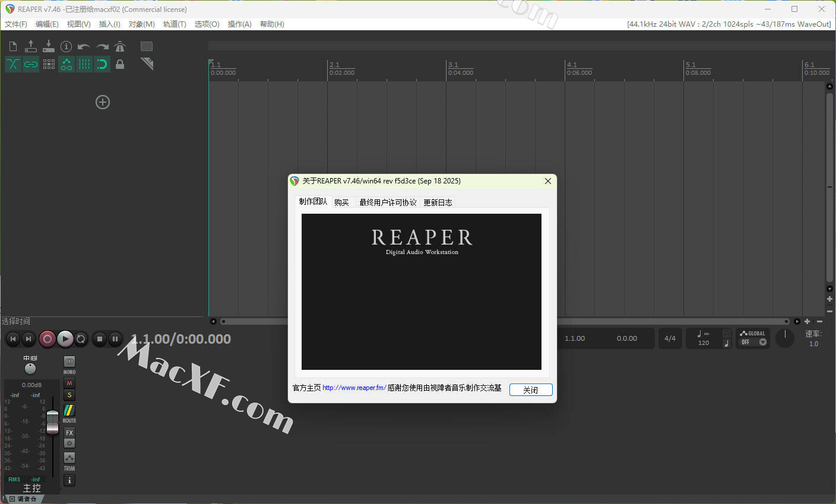Open the master track FX button
This screenshot has width=836, height=504.
click(69, 433)
